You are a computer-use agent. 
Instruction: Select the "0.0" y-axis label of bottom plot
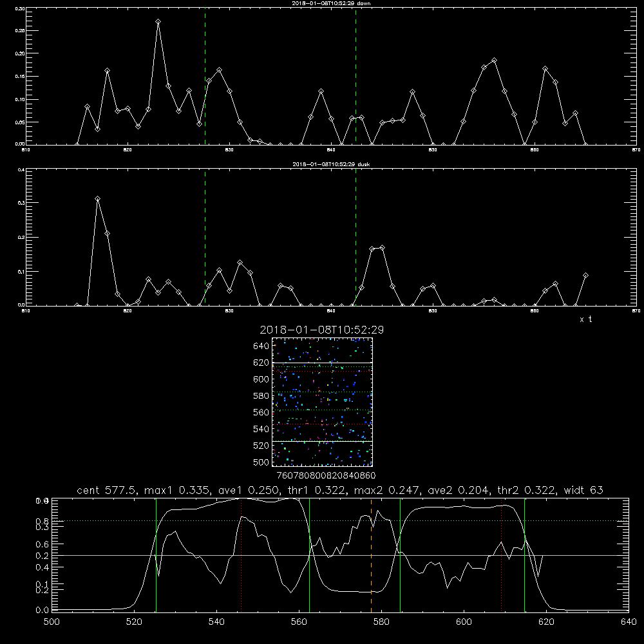[43, 611]
